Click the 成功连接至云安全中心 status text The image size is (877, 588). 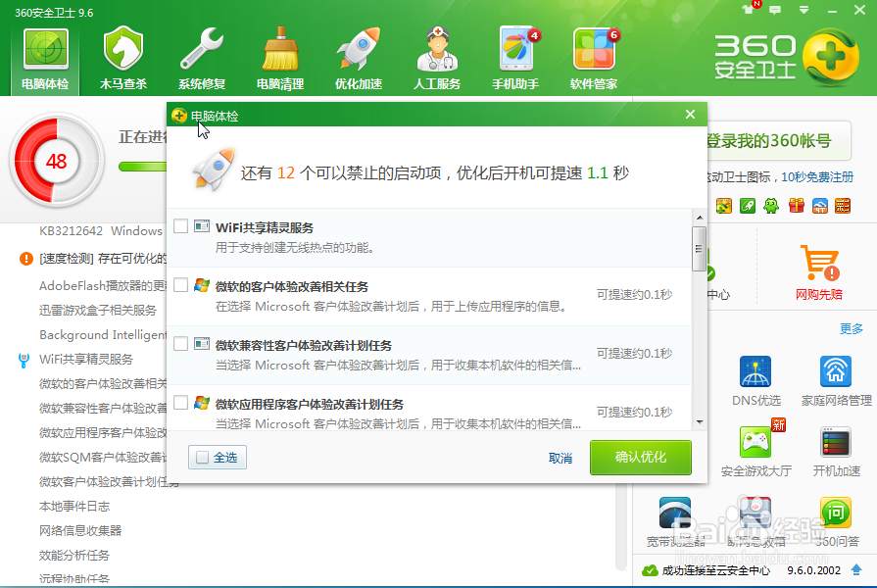click(715, 570)
